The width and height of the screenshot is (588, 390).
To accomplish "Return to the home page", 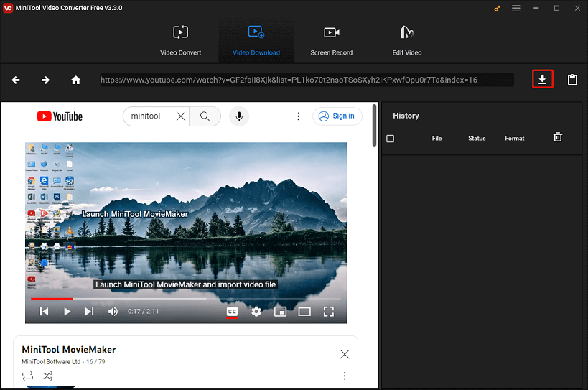I will 76,80.
